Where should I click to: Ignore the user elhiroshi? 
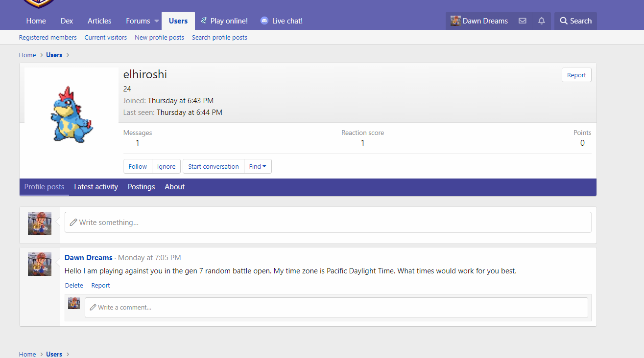click(x=167, y=166)
